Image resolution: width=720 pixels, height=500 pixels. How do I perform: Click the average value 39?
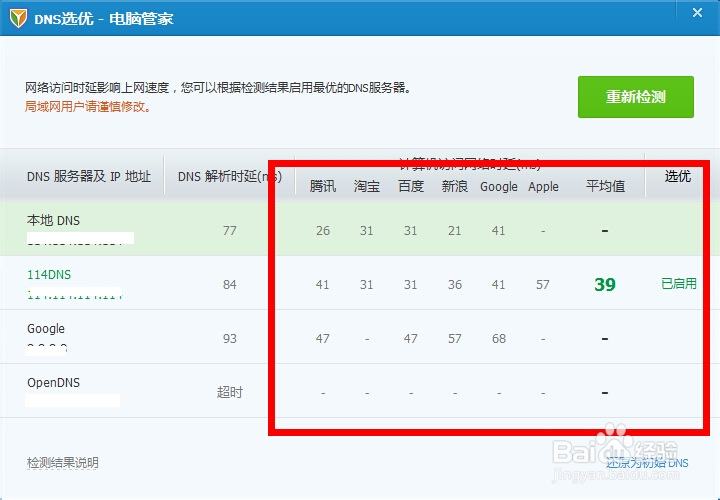605,285
